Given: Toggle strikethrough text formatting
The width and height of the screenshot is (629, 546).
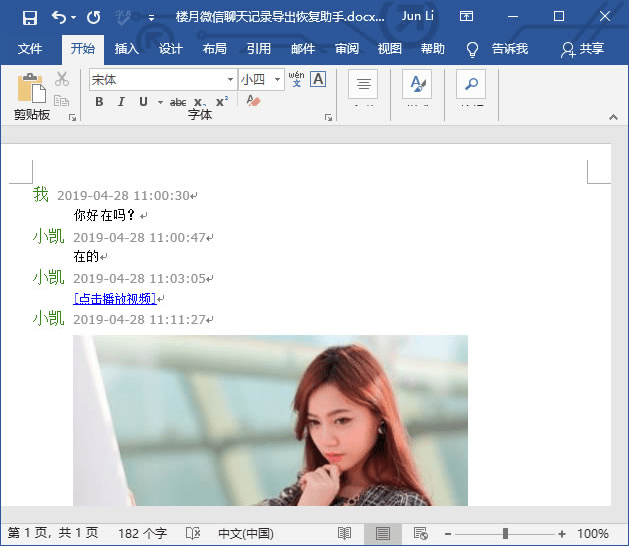Looking at the screenshot, I should click(x=178, y=102).
